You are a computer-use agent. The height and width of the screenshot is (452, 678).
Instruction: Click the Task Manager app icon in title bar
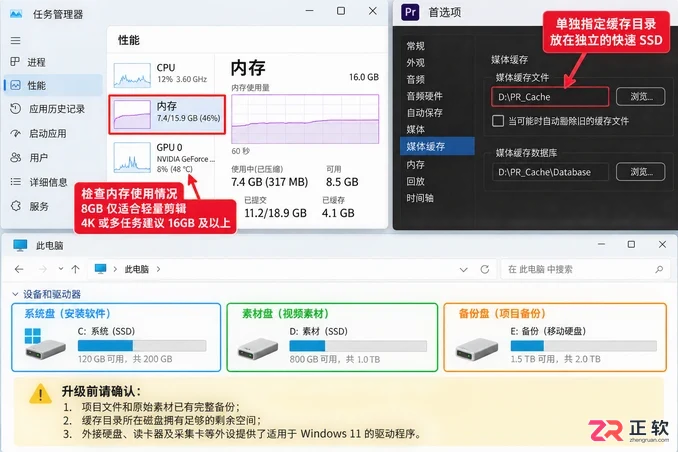(x=16, y=14)
